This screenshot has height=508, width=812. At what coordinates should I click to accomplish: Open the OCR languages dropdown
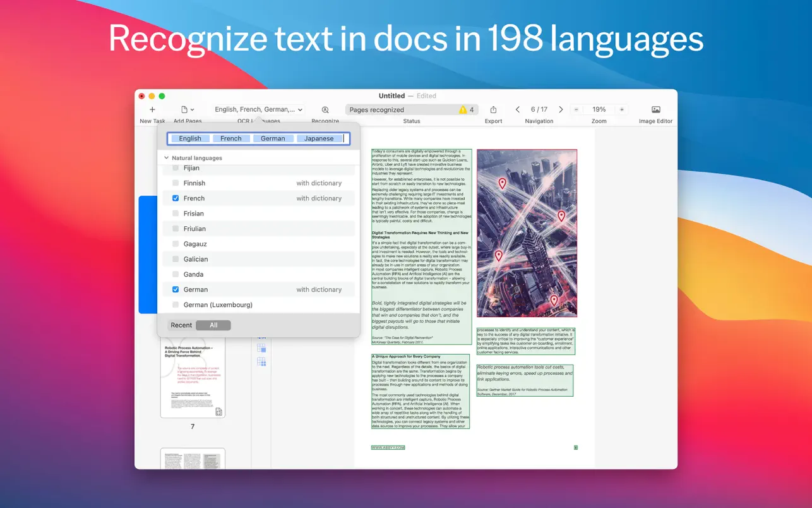258,109
